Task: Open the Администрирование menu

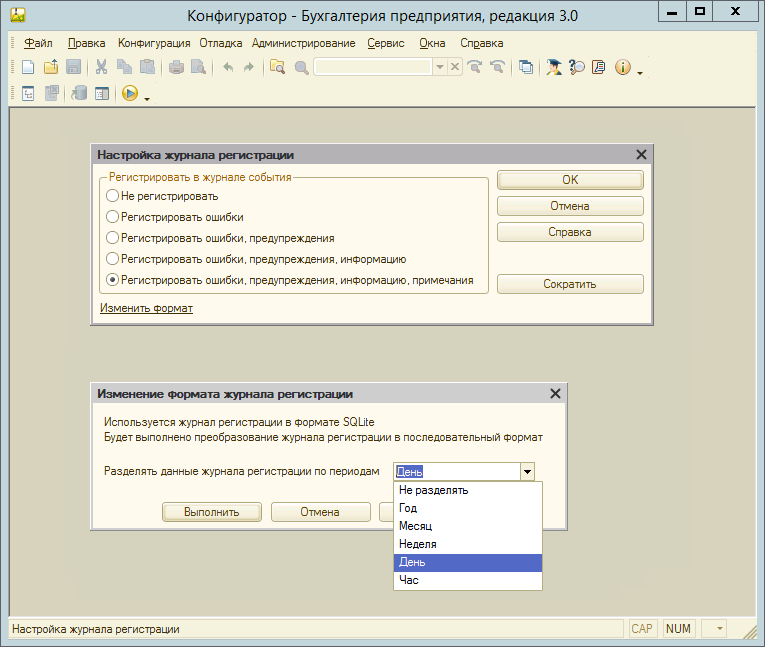Action: 303,43
